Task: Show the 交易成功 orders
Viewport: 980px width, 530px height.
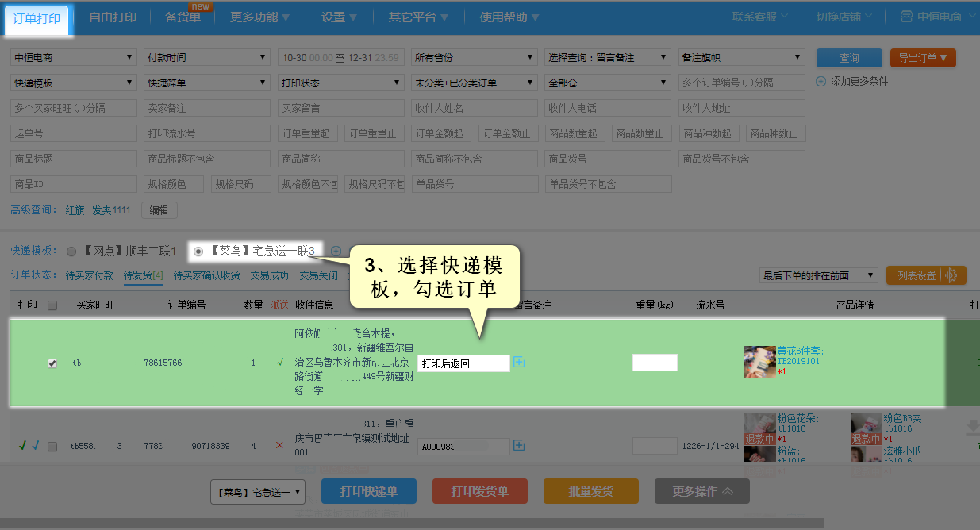Action: coord(270,276)
